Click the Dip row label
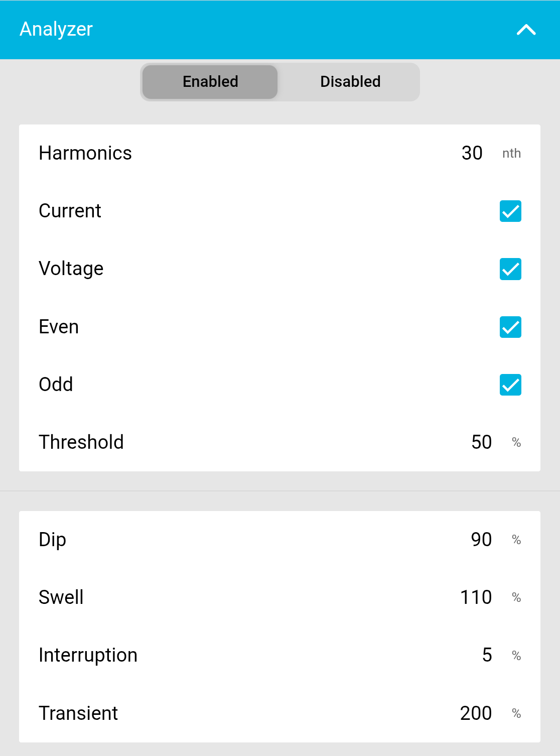The width and height of the screenshot is (560, 756). pos(53,540)
